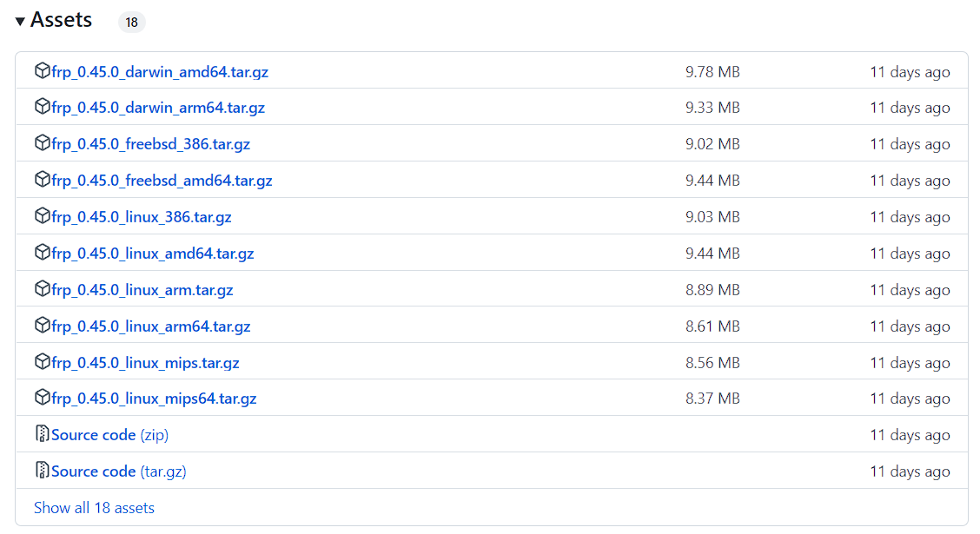
Task: Click 9.44 MB size of linux_amd64 asset
Action: pos(712,254)
